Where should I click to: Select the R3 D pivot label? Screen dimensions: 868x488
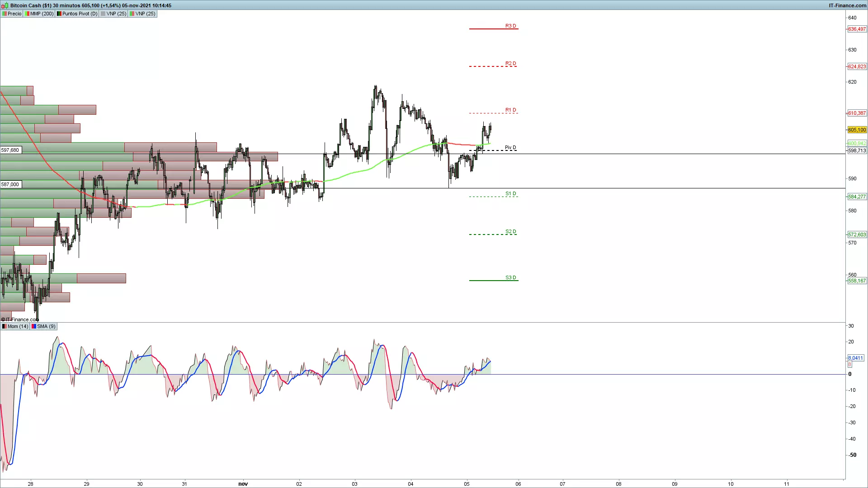[x=510, y=26]
